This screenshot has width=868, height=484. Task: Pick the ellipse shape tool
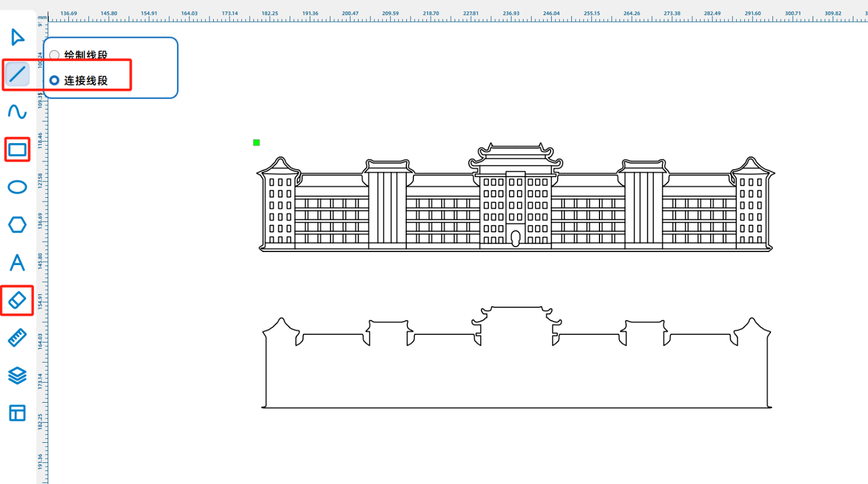click(17, 187)
